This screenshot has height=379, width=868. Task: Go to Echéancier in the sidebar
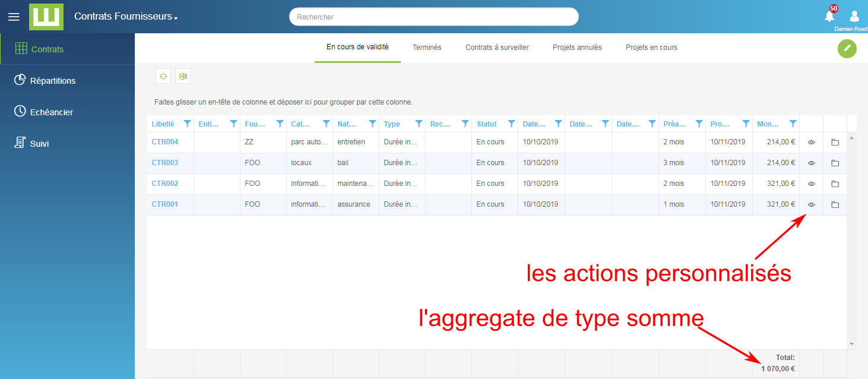pyautogui.click(x=52, y=112)
